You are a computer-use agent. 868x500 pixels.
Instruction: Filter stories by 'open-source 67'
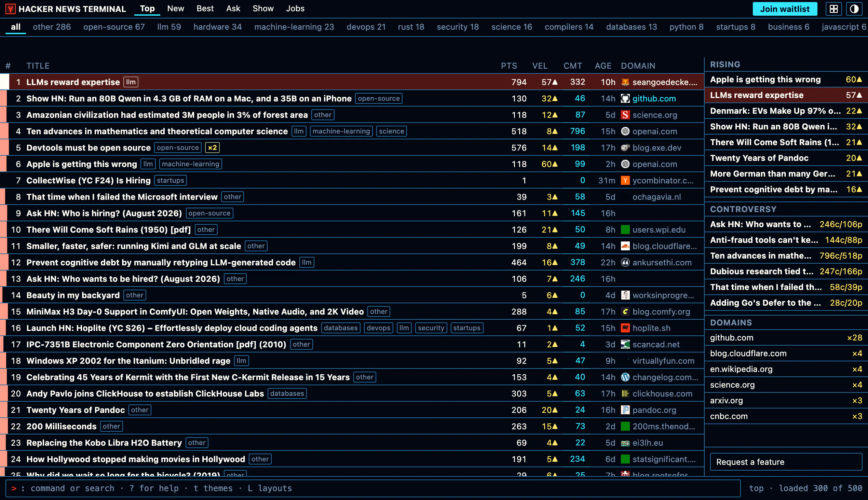coord(114,27)
